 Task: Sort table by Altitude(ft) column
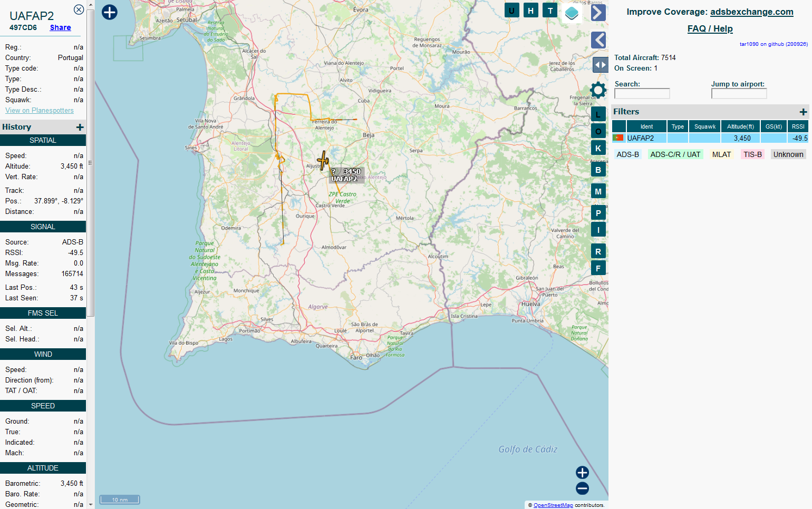[x=740, y=126]
